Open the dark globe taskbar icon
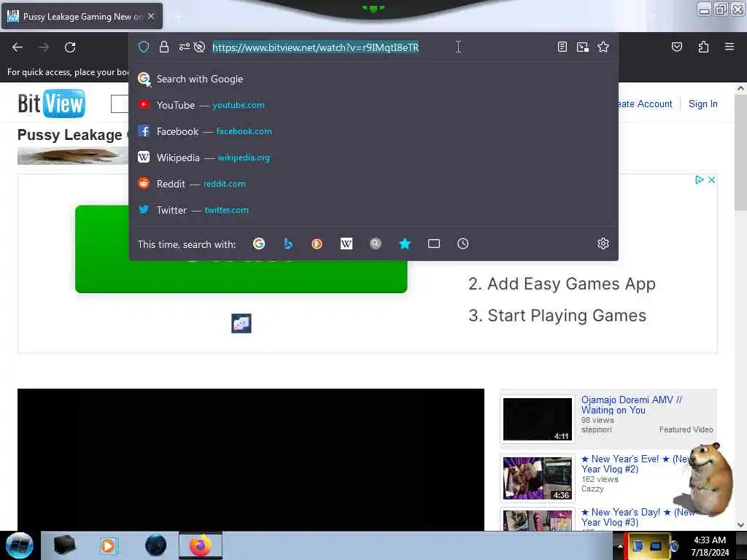 156,545
